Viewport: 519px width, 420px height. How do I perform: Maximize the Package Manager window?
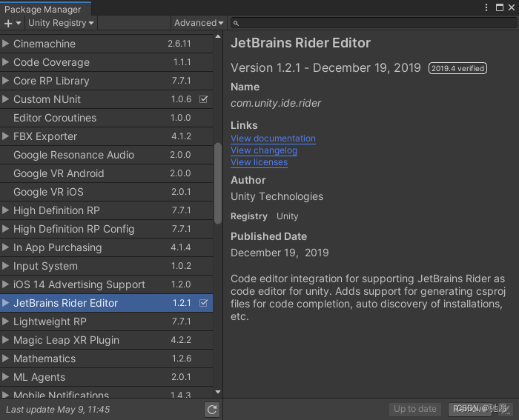(500, 7)
